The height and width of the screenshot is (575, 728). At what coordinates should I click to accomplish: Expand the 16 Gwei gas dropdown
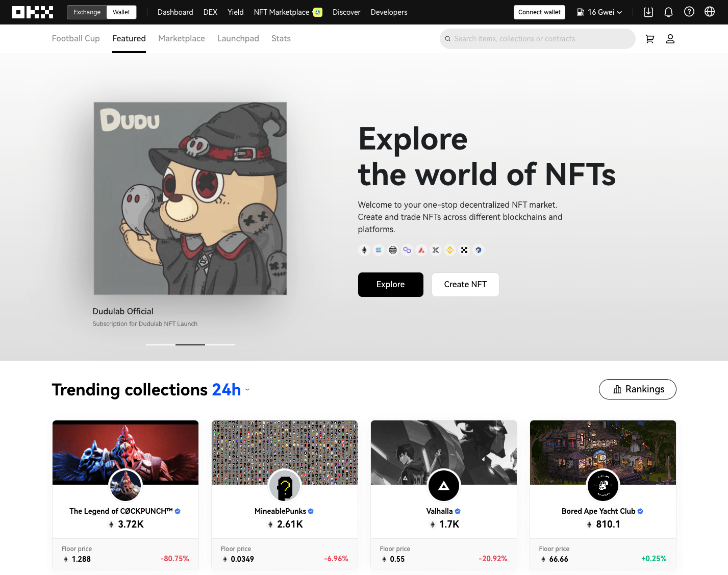[x=599, y=12]
